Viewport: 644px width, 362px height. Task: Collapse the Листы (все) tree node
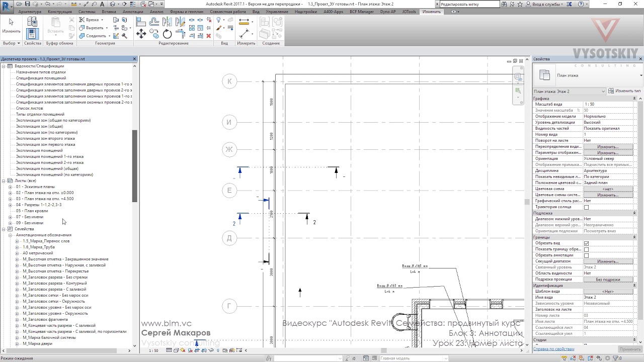(x=4, y=180)
